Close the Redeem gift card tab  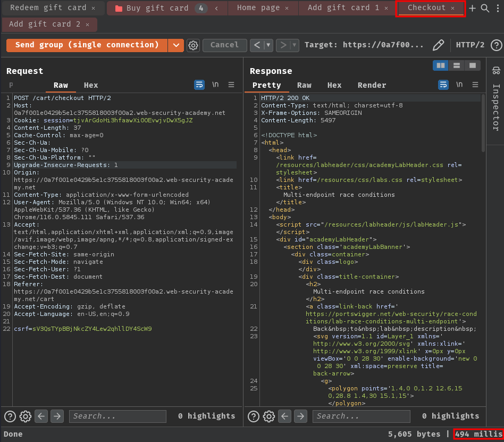[93, 8]
